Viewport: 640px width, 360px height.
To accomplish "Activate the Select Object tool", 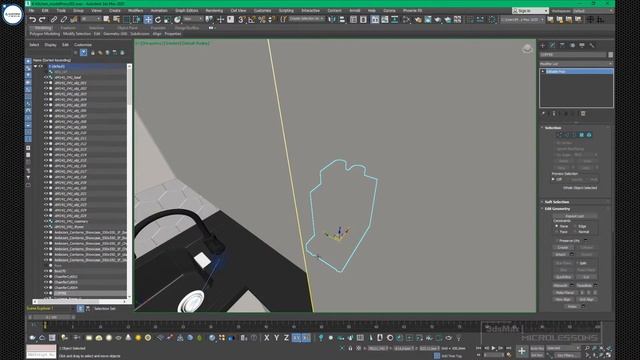I will coord(107,20).
